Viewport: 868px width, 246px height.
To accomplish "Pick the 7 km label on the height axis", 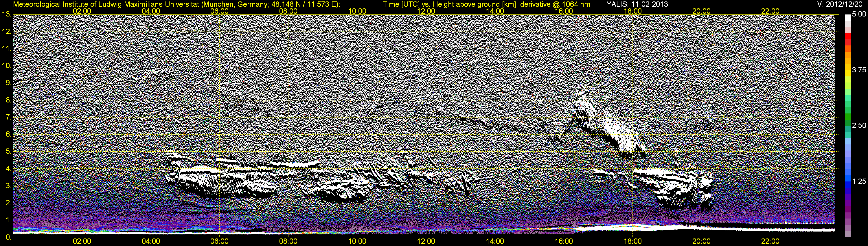I will 8,117.
